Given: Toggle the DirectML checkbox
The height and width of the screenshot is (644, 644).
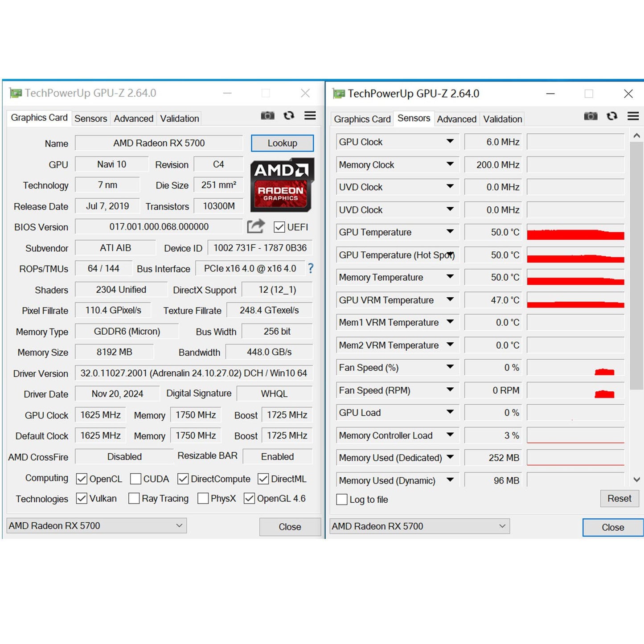Looking at the screenshot, I should click(x=263, y=479).
